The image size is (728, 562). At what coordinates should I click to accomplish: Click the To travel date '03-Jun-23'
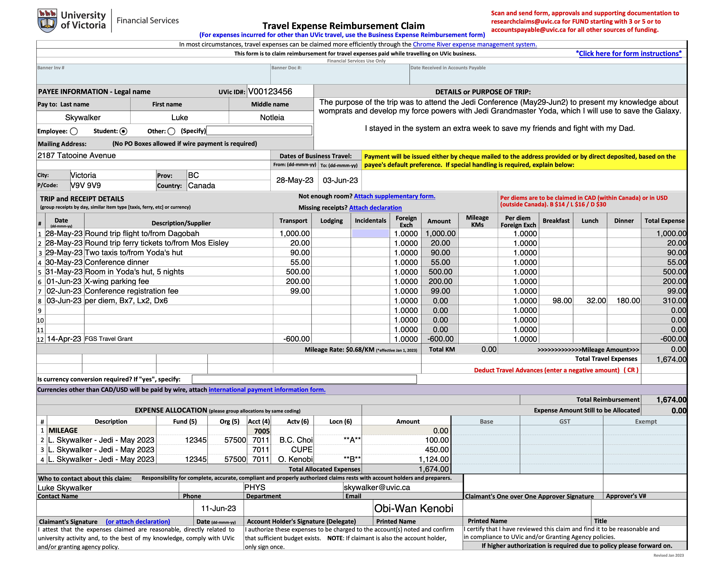[x=340, y=180]
